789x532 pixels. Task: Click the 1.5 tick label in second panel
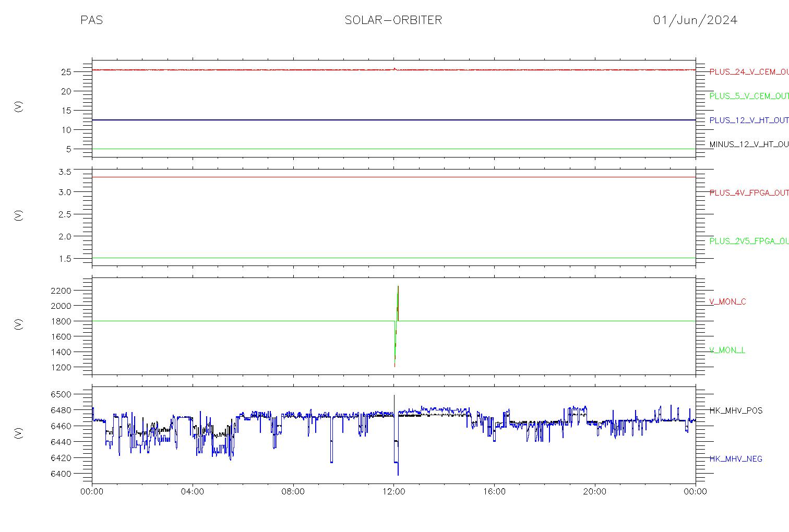[x=65, y=259]
